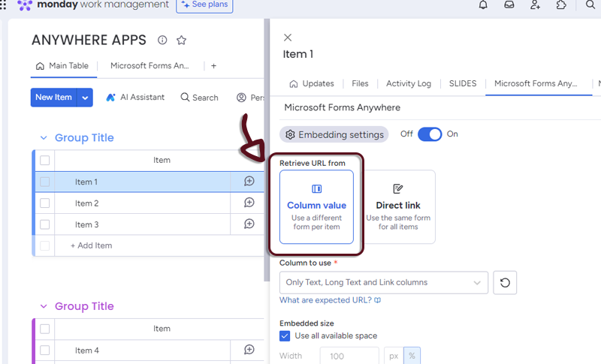
Task: Click the search magnifier in top bar
Action: (x=590, y=5)
